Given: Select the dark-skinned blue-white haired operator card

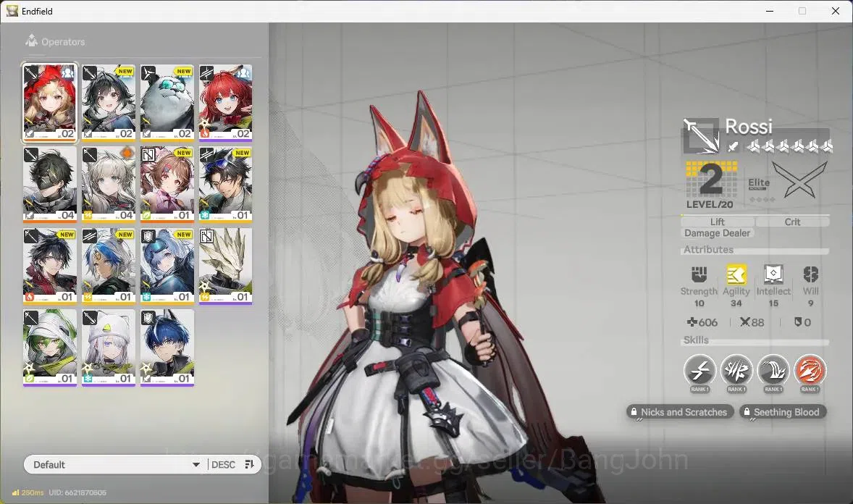Looking at the screenshot, I should [x=109, y=266].
